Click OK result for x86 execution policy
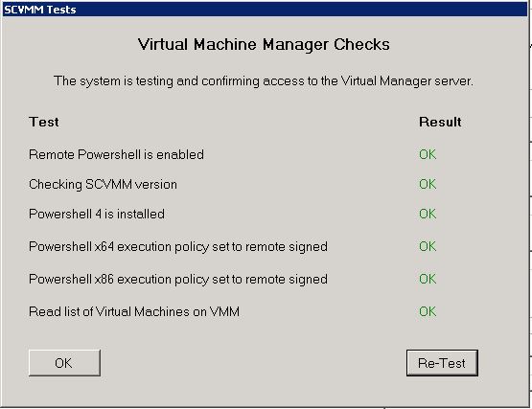Viewport: 532px width, 409px height. coord(428,279)
